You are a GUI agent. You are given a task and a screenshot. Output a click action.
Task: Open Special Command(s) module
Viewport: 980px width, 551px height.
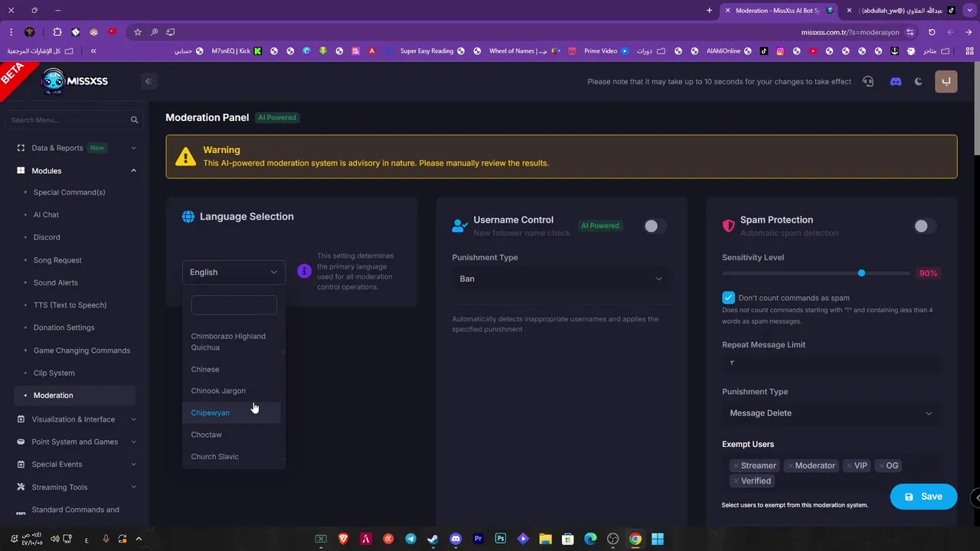pos(69,192)
